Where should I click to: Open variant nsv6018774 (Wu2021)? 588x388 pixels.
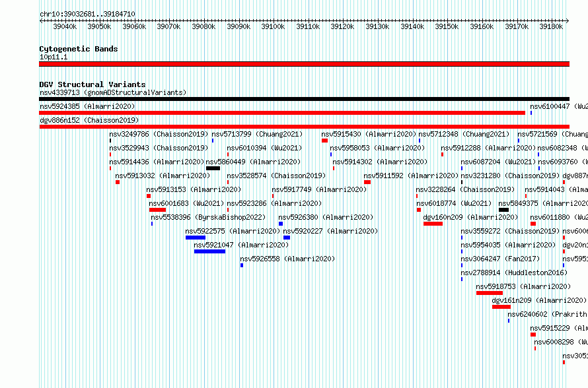pyautogui.click(x=454, y=203)
